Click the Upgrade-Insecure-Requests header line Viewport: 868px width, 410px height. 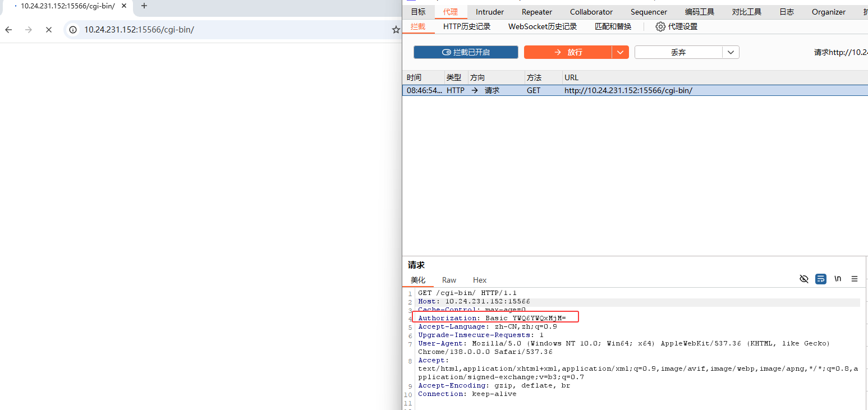pyautogui.click(x=481, y=335)
